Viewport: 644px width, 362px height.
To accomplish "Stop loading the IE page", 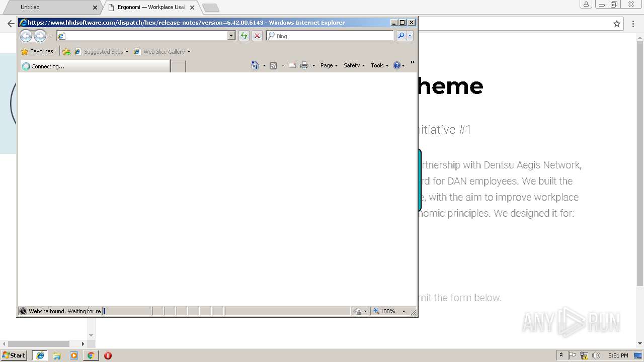I will pyautogui.click(x=257, y=36).
